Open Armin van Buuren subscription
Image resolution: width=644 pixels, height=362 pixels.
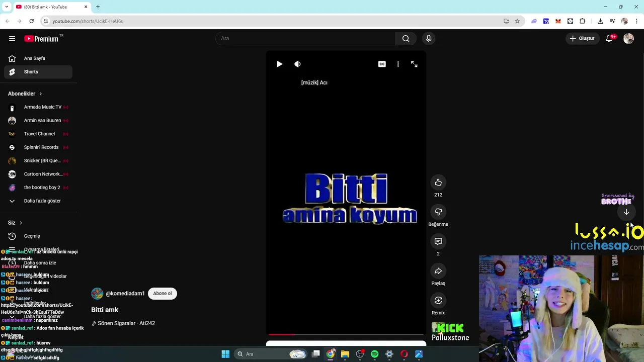pos(38,121)
